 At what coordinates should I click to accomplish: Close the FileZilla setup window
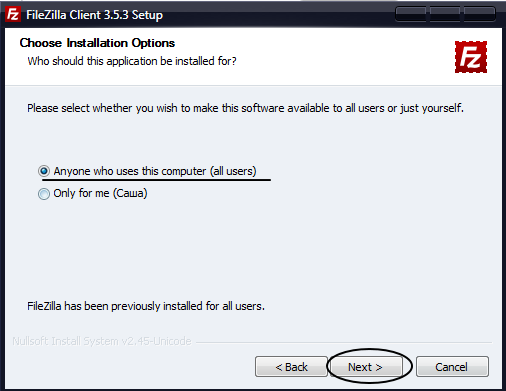479,14
